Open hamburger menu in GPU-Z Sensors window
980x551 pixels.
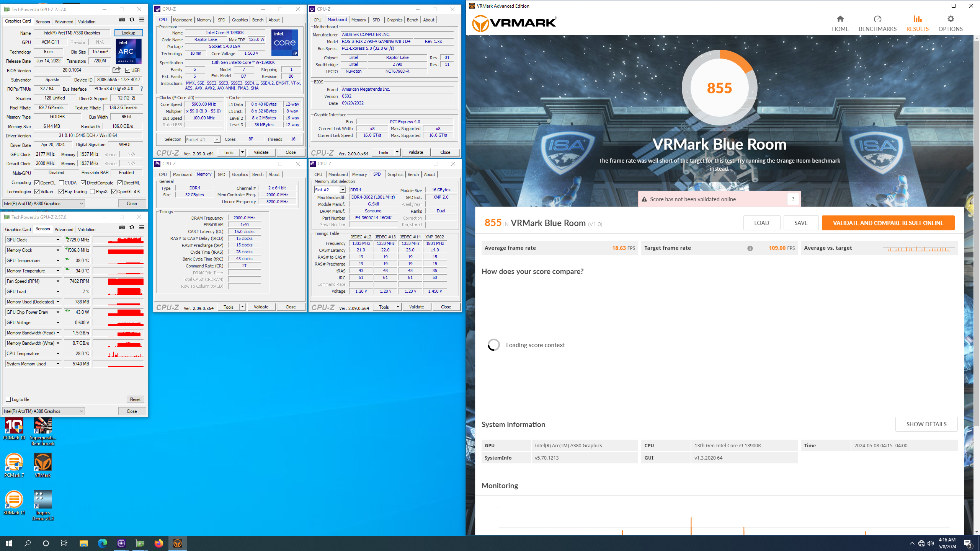coord(142,227)
